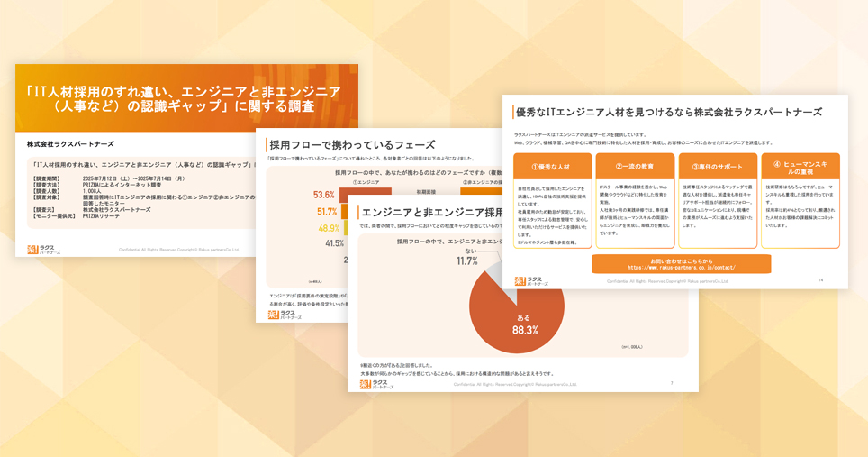Click the 【調査元】 row on the title slide

click(x=91, y=210)
